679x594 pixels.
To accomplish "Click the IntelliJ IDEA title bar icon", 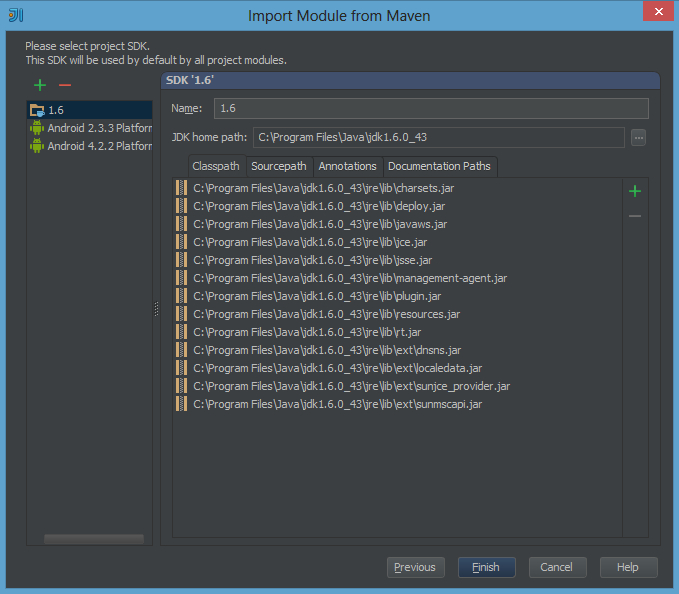I will coord(16,15).
